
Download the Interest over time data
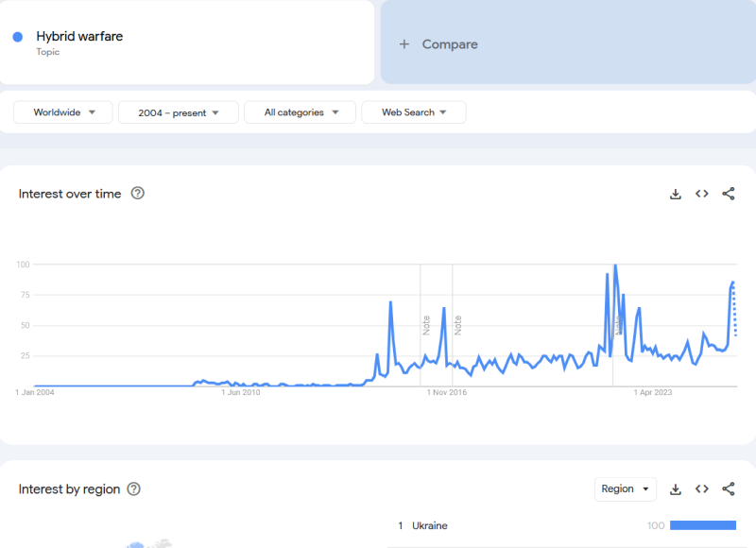click(x=676, y=194)
